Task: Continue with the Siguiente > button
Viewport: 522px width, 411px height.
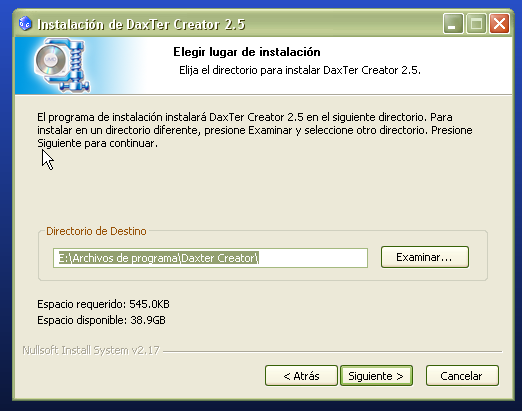Action: pos(376,376)
